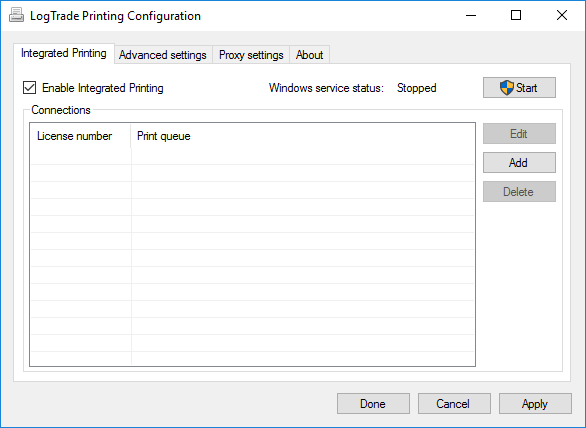Close the LogTrade Printing Configuration window

click(562, 15)
